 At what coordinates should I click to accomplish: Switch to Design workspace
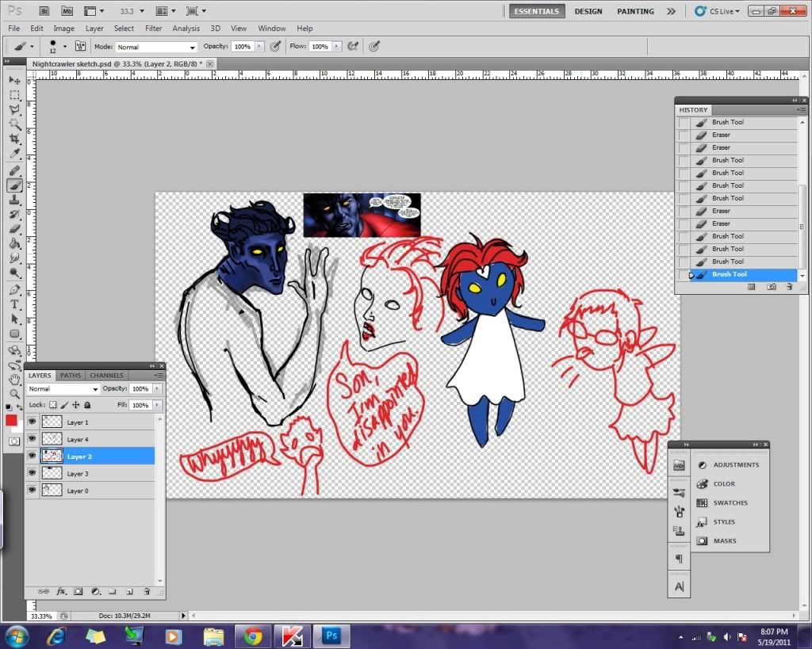pyautogui.click(x=588, y=11)
